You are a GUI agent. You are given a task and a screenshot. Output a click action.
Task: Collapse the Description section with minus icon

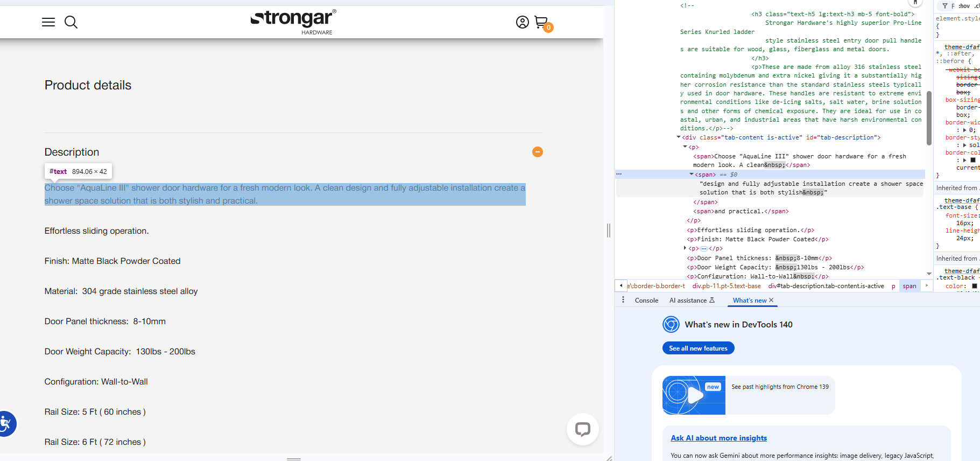(537, 152)
